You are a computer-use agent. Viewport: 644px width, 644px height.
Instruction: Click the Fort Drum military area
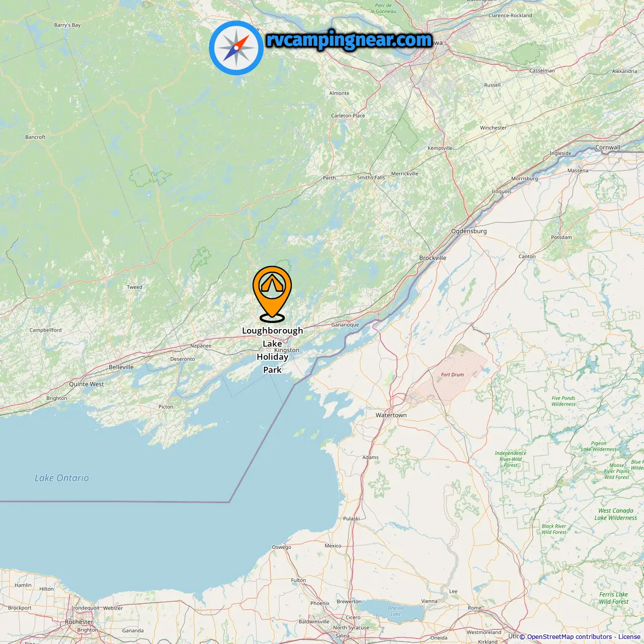point(452,374)
